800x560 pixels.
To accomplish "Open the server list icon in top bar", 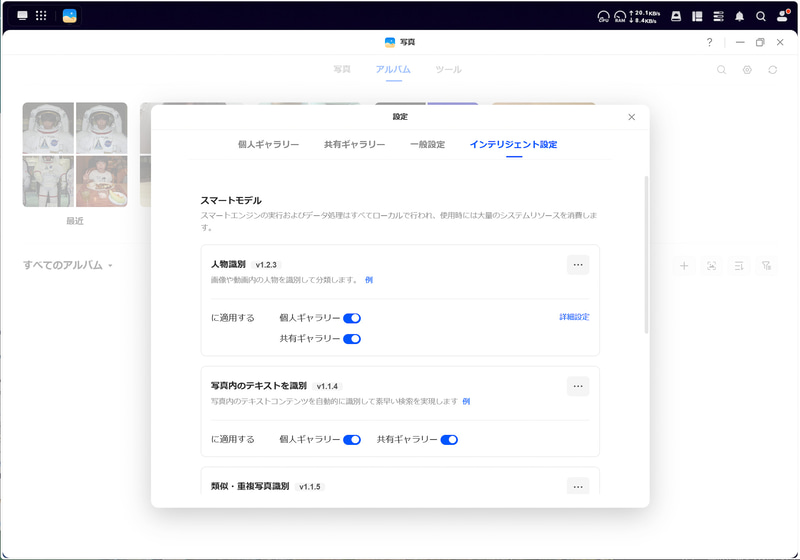I will (x=718, y=16).
